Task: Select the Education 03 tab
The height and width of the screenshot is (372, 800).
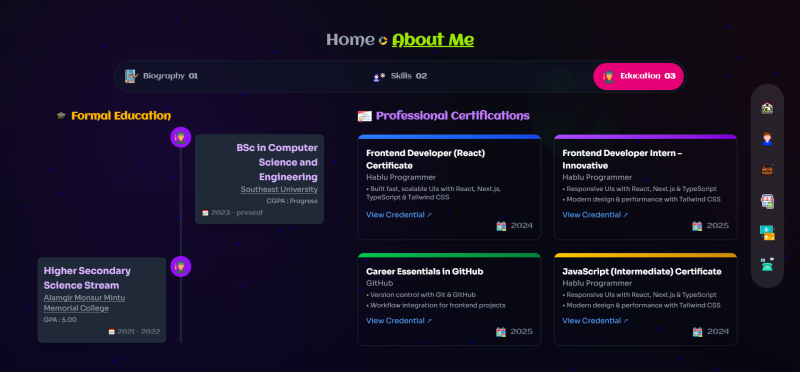Action: [638, 76]
